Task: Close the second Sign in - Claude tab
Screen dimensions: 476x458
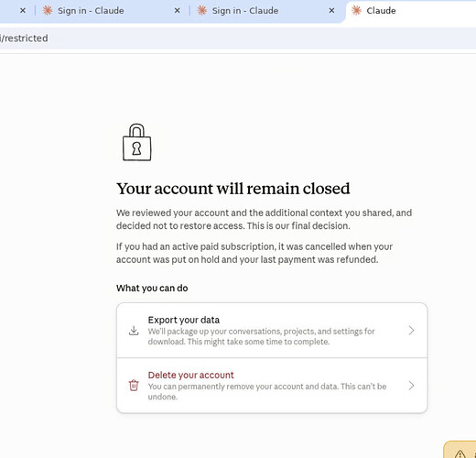Action: point(331,11)
